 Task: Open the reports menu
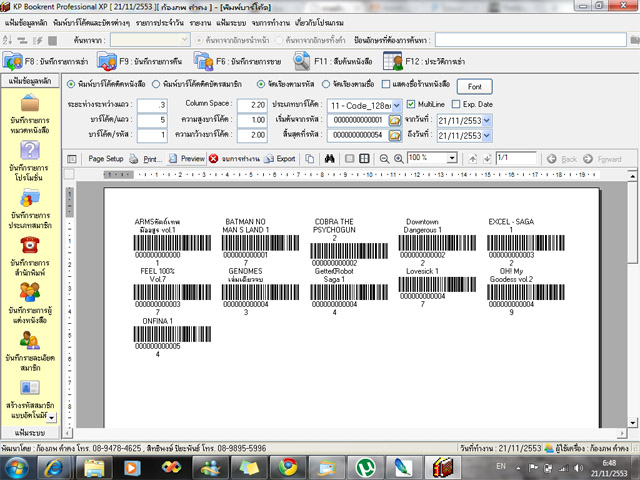click(x=200, y=23)
